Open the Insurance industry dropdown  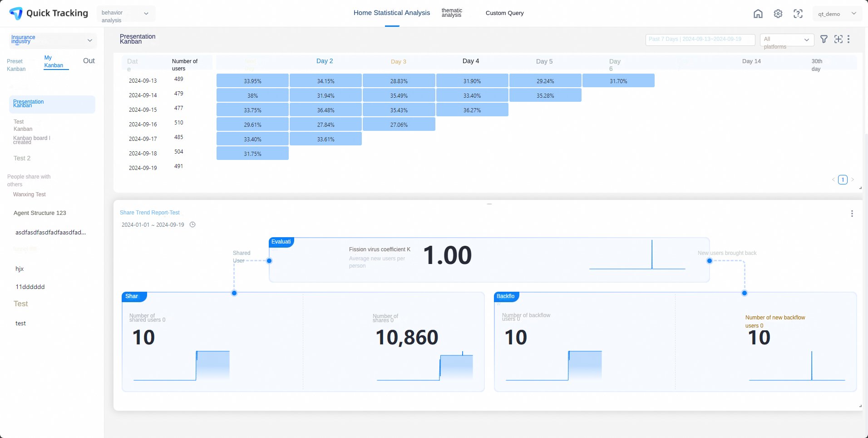(53, 40)
